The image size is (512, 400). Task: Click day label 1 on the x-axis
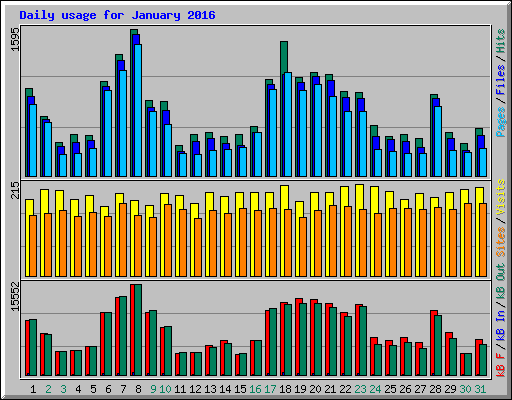tap(33, 389)
